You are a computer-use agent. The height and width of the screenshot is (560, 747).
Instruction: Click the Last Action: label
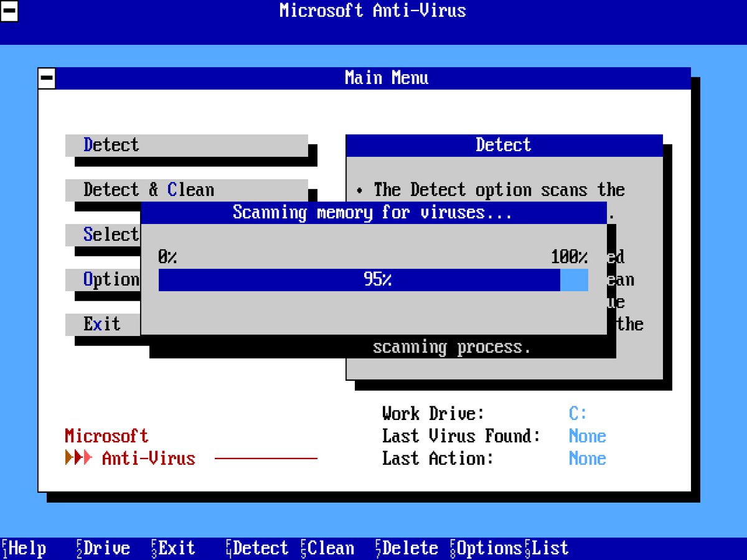(x=438, y=459)
